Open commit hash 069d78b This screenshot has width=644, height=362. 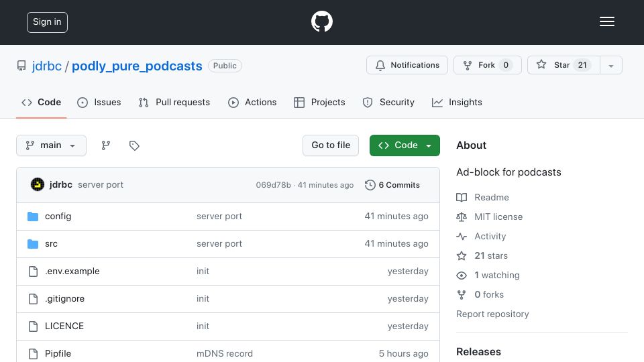tap(273, 185)
